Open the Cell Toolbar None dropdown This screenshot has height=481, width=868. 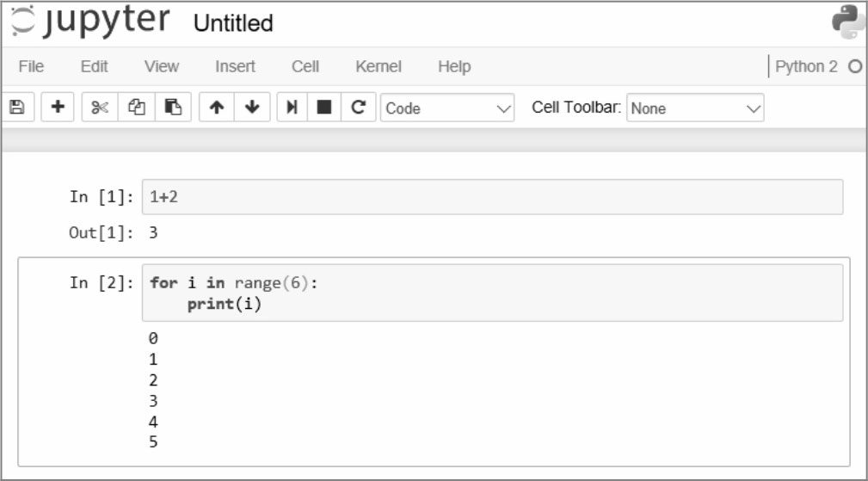695,108
